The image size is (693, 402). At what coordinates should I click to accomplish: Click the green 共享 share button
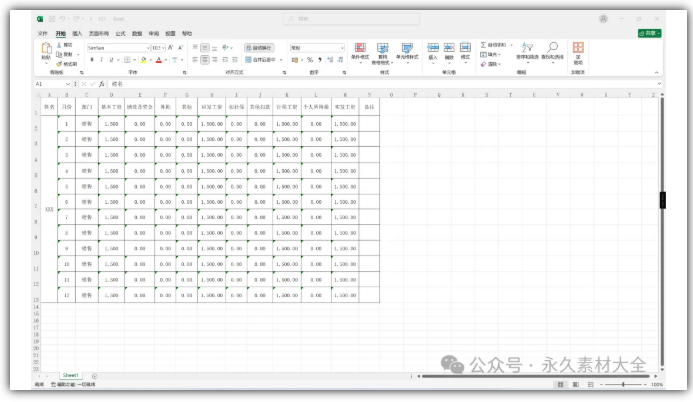(x=649, y=33)
